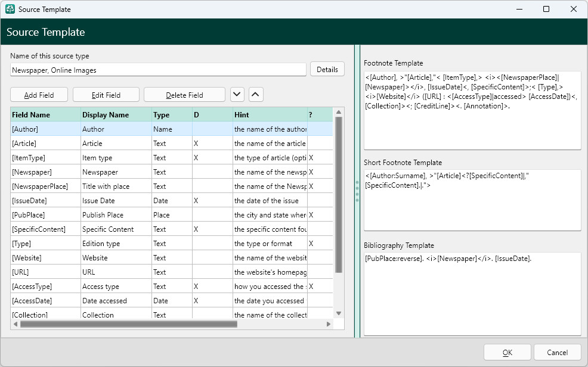Select the [Newspaper] field row
The image size is (588, 367).
click(172, 172)
